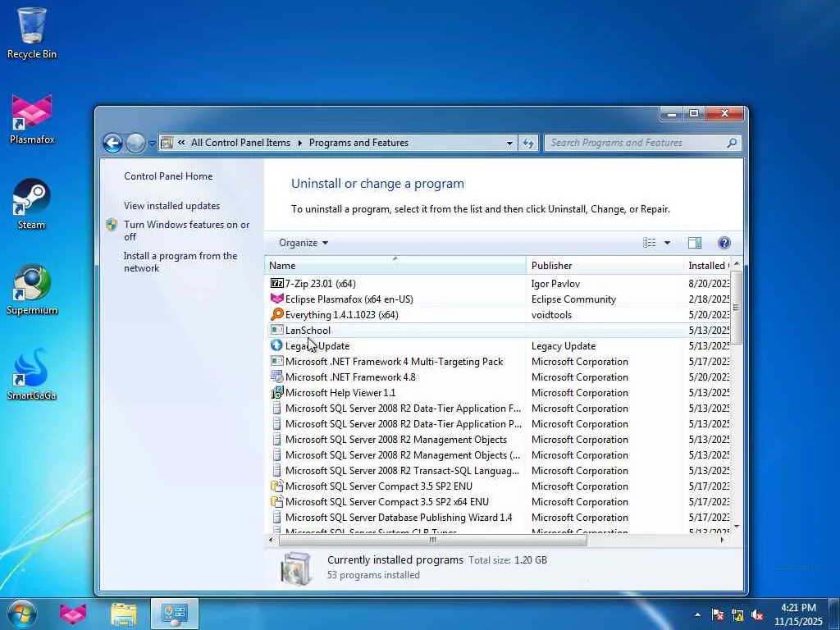This screenshot has width=840, height=630.
Task: Click the horizontal scrollbar thumb
Action: (x=432, y=540)
